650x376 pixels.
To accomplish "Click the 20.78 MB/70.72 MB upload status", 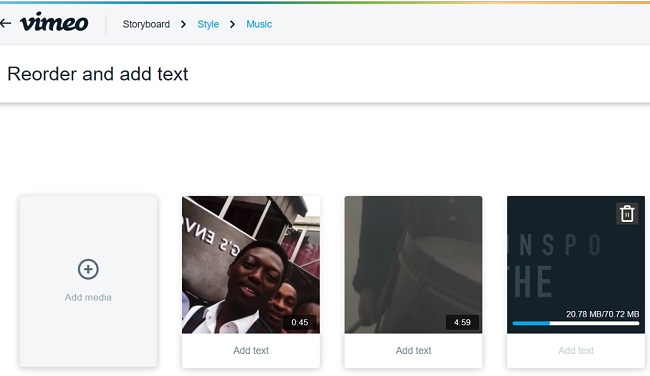I will click(603, 314).
